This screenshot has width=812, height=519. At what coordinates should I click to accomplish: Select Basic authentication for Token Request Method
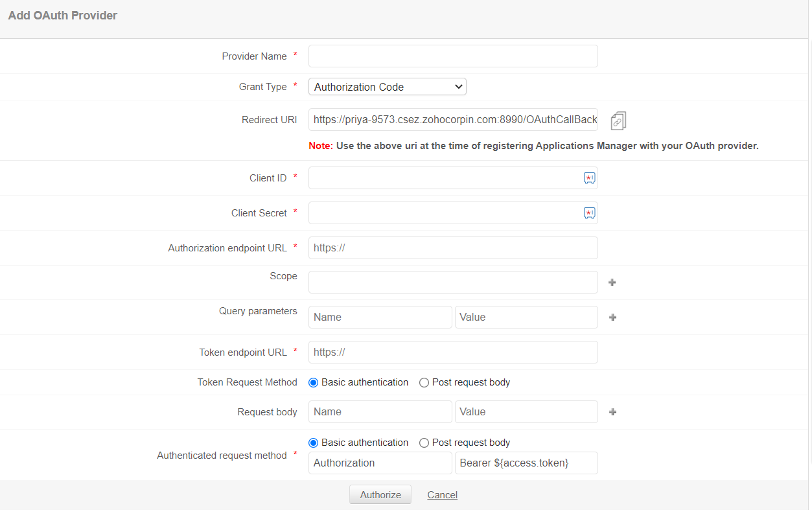tap(314, 383)
